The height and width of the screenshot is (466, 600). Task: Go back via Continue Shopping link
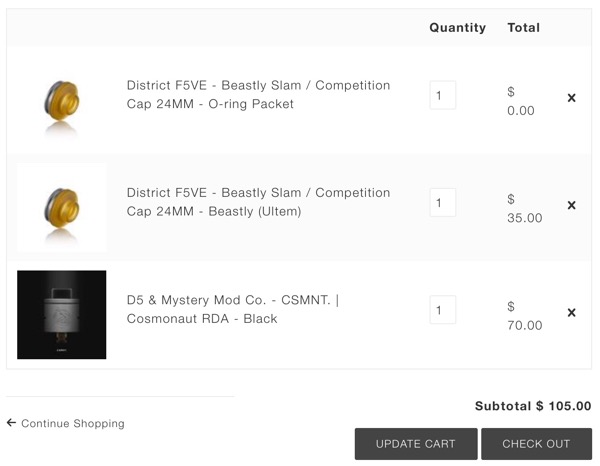coord(73,423)
